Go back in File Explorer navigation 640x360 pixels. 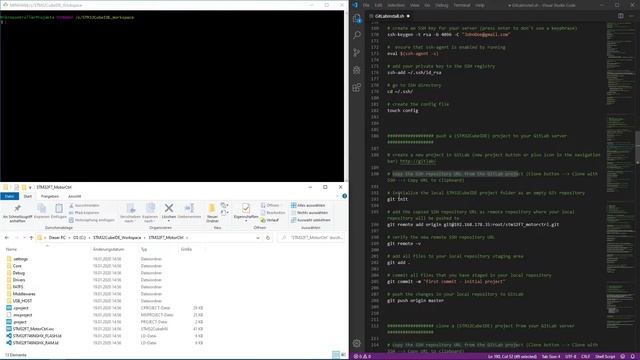7,238
